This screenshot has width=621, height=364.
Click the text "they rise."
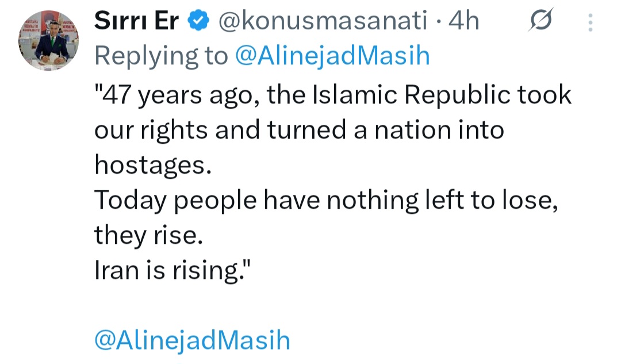[148, 235]
